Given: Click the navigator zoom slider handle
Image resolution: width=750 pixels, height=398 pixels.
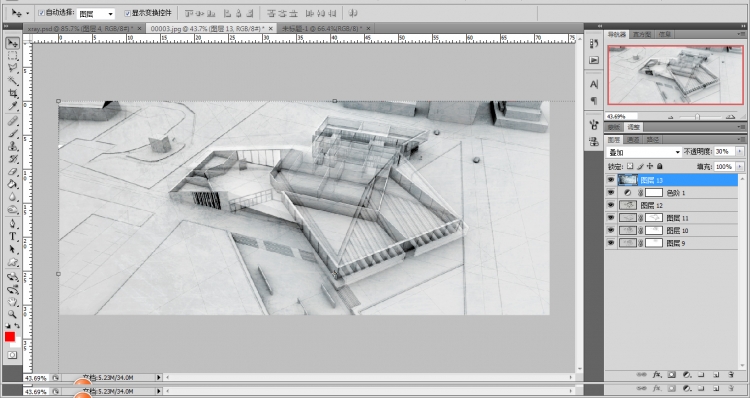Looking at the screenshot, I should [x=697, y=116].
